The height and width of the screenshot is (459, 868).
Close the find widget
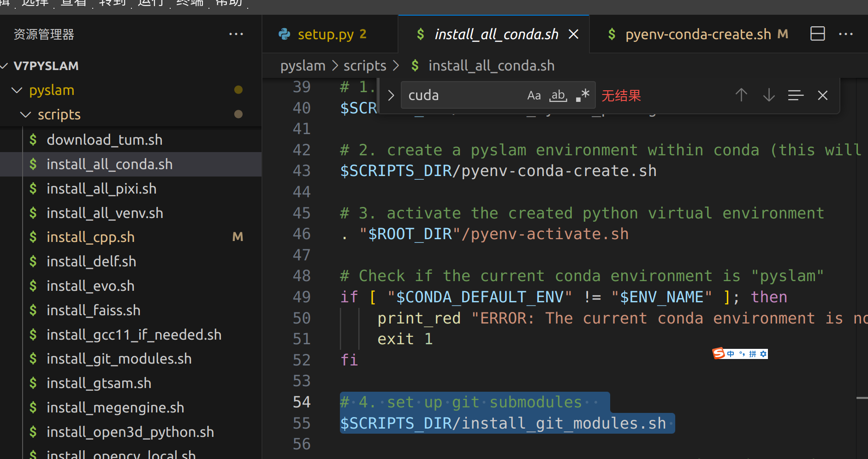click(822, 95)
